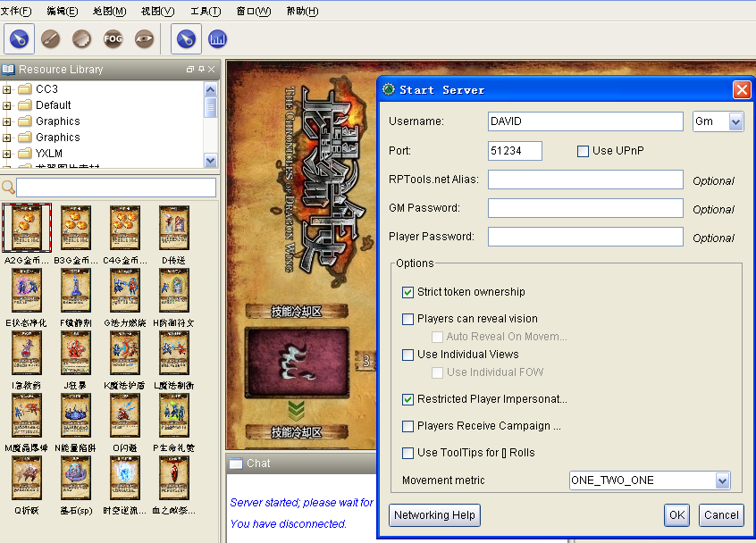
Task: Close the Start Server dialog
Action: coord(742,89)
